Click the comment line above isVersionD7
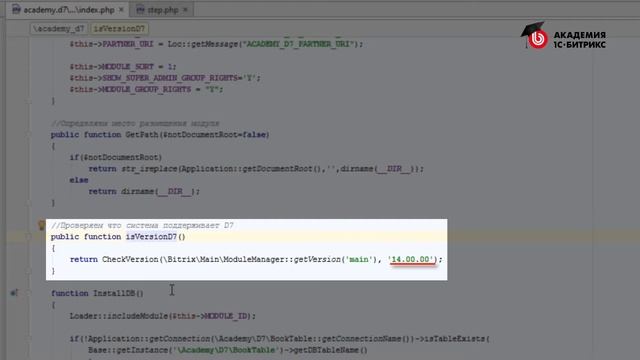 tap(142, 225)
